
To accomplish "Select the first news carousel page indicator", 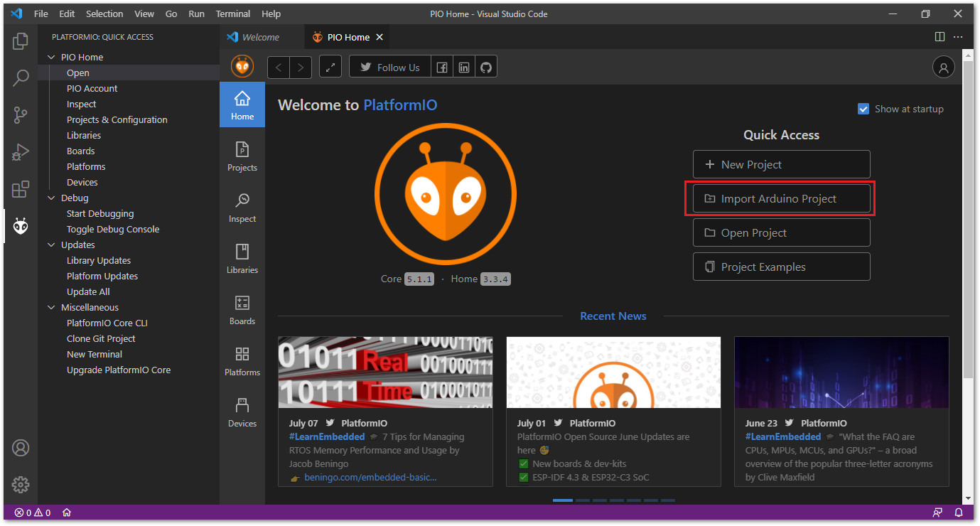I will 563,500.
